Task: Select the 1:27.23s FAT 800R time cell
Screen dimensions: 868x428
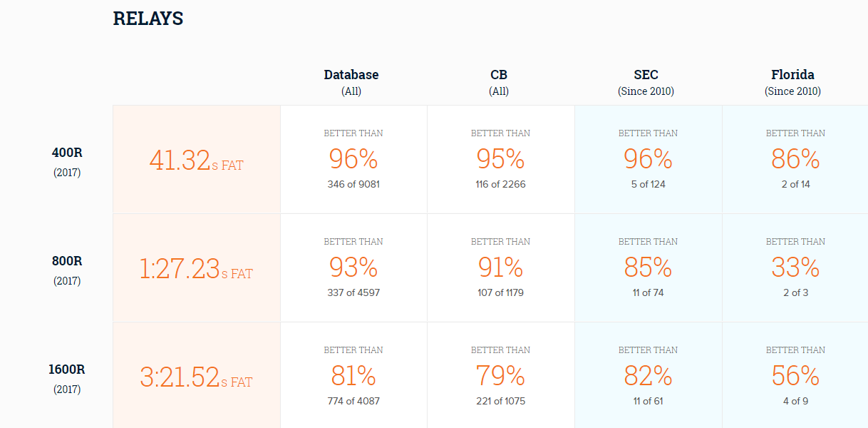Action: click(196, 268)
